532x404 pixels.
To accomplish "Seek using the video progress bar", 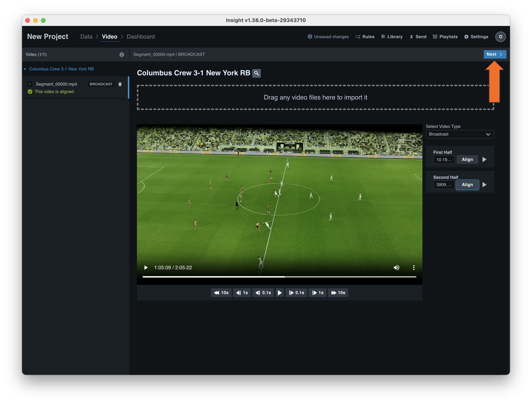I will coord(279,277).
